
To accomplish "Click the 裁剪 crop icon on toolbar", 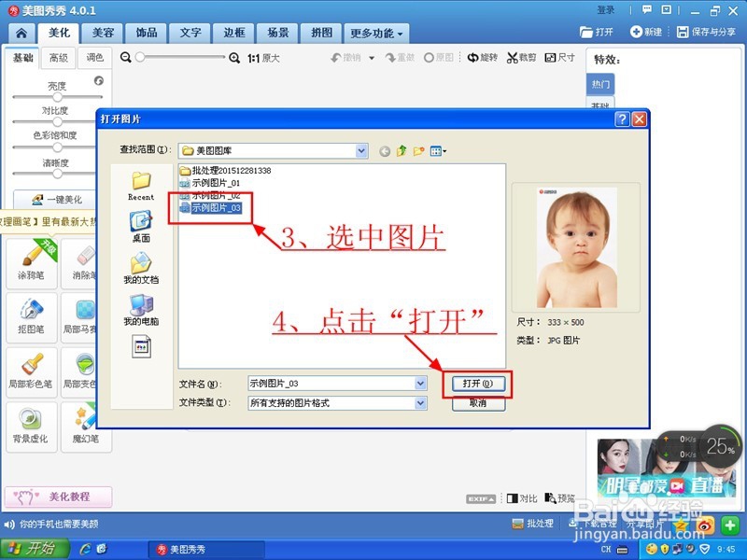I will coord(520,57).
